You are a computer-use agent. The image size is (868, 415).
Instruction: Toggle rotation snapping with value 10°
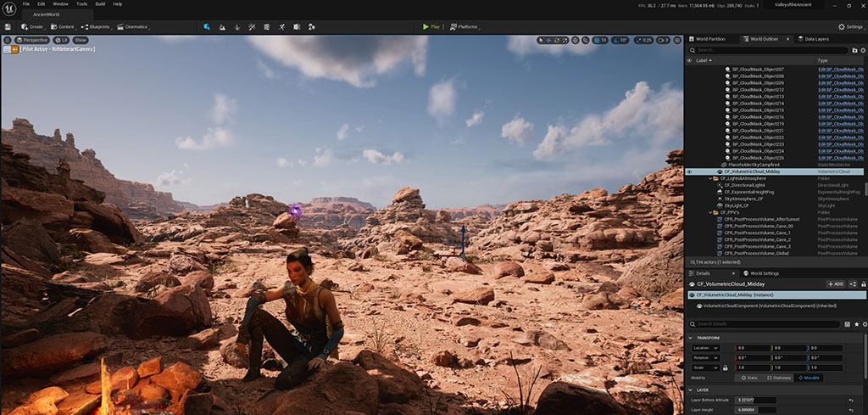620,40
